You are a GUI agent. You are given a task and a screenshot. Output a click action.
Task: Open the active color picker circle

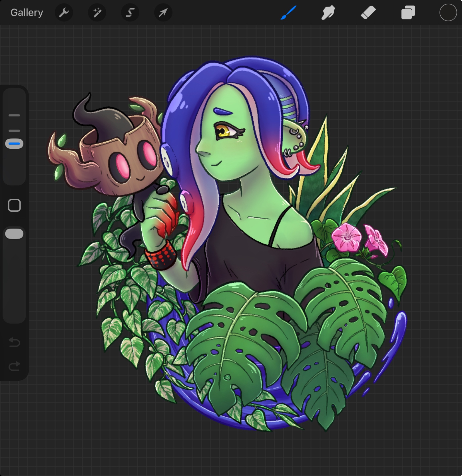tap(448, 13)
